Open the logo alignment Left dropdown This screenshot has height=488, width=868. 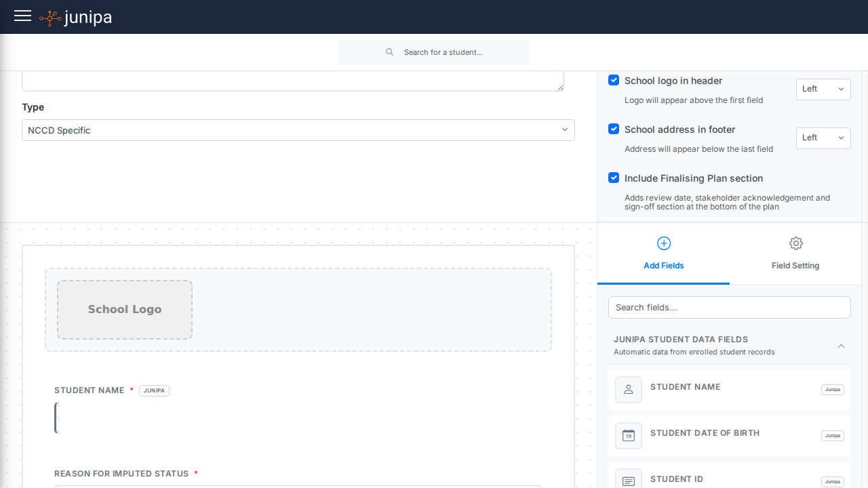point(823,89)
